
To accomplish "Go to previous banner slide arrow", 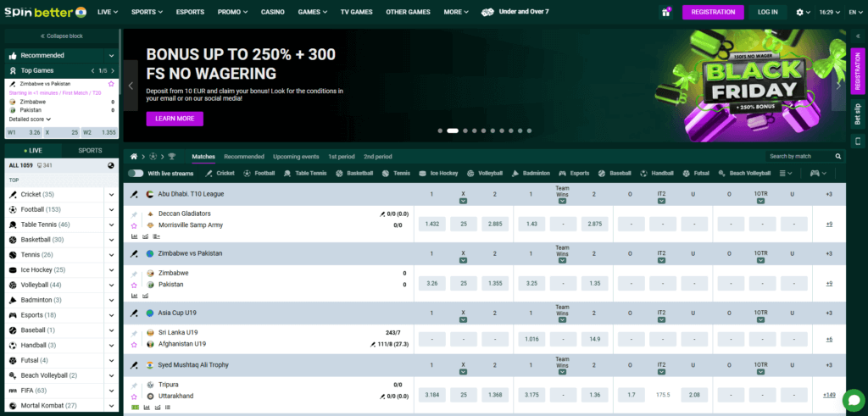I will [x=131, y=86].
